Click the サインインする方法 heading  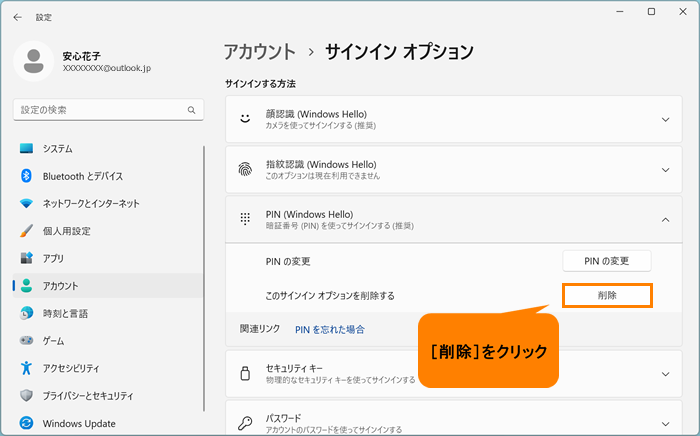click(x=260, y=83)
